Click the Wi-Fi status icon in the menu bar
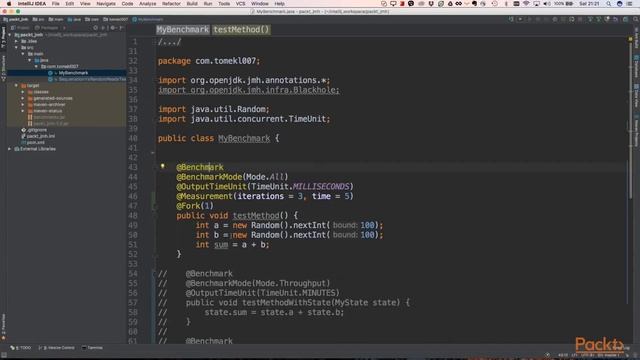This screenshot has height=360, width=640. tap(526, 4)
